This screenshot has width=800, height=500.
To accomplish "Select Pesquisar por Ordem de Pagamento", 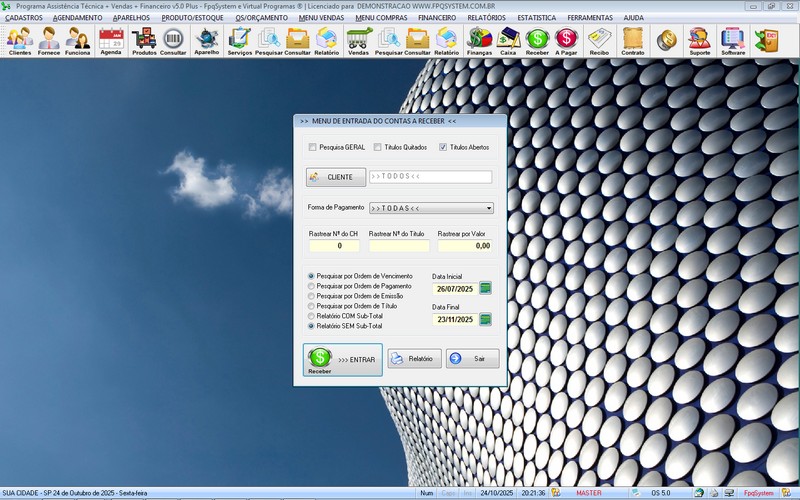I will (311, 286).
